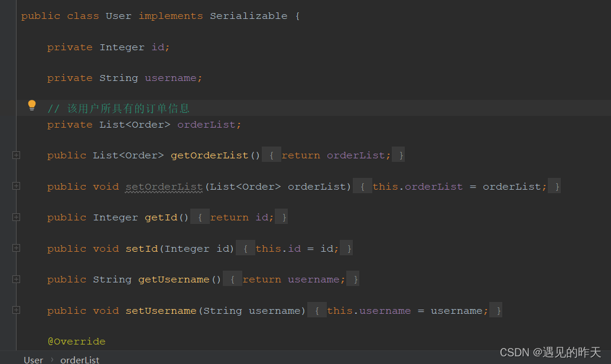Click the yellow lightbulb intention icon

click(x=32, y=105)
